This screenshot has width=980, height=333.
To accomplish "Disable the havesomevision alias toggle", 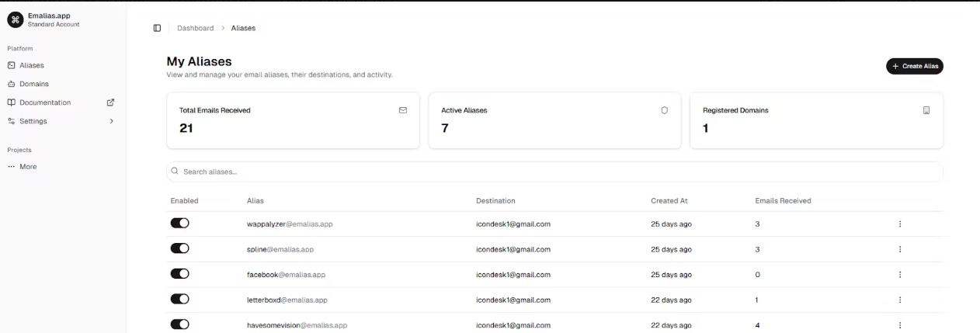I will coord(179,324).
